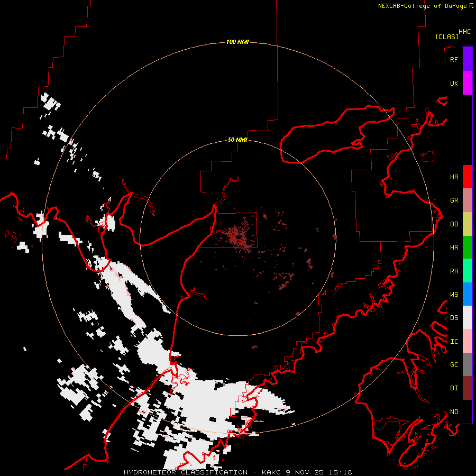Click the RA light-green legend swatch
Image resolution: width=476 pixels, height=476 pixels.
467,271
